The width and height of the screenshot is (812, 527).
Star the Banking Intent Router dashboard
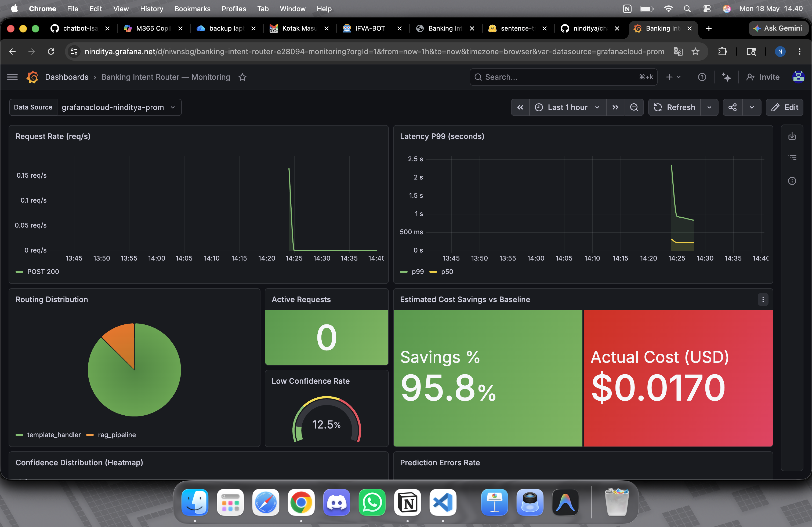(242, 77)
